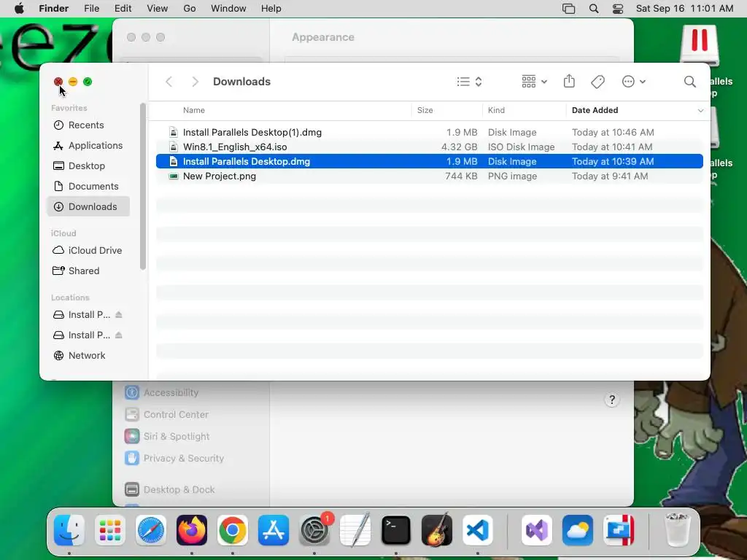Open Spotlight search in menu bar
This screenshot has width=747, height=560.
(x=594, y=9)
